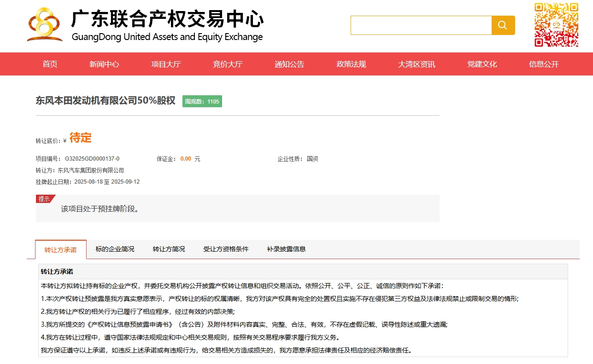Screen dimensions: 593x364
Task: Click commitment item 2 about 内部决策
Action: coord(138,312)
